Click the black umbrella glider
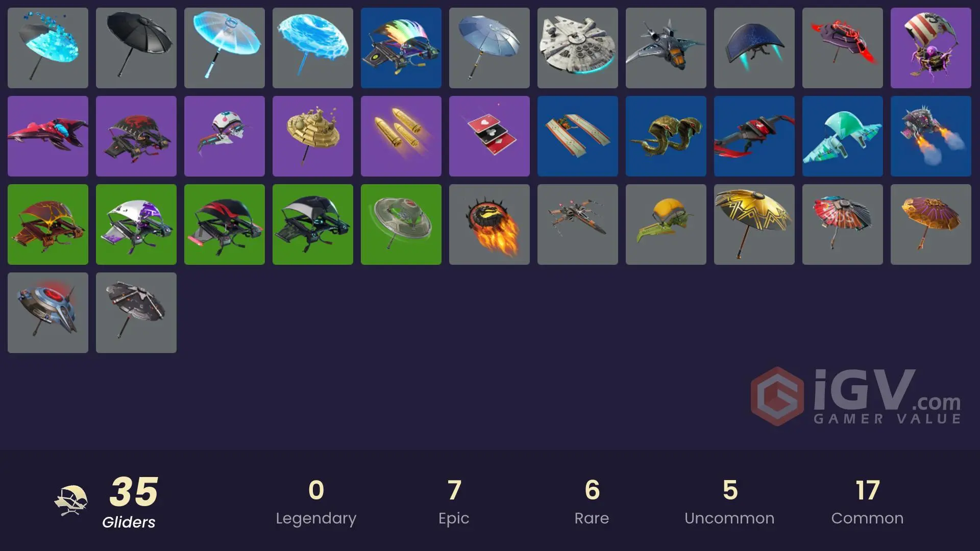This screenshot has width=980, height=551. coord(136,48)
